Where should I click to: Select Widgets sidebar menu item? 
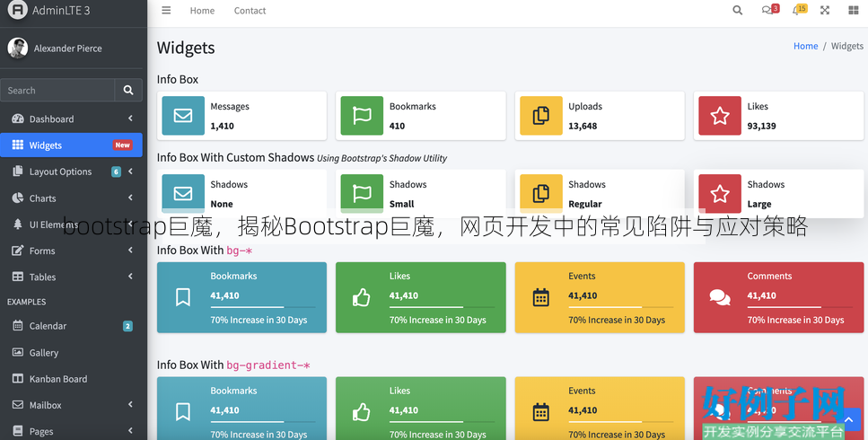click(71, 145)
